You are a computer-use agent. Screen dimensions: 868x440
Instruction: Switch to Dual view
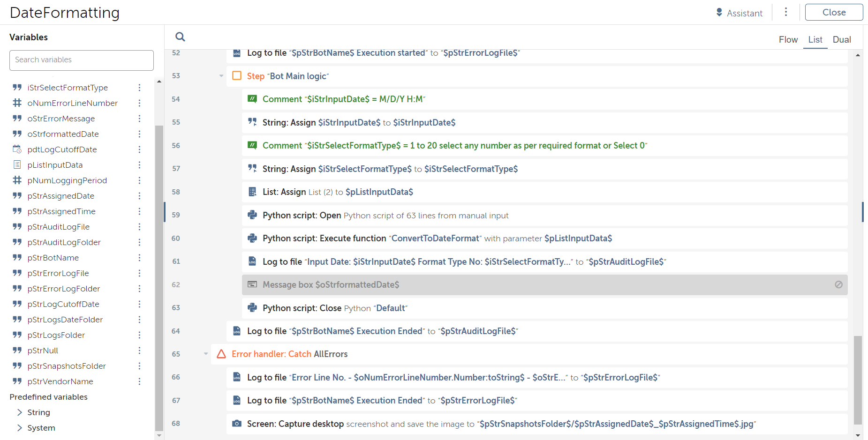(841, 40)
